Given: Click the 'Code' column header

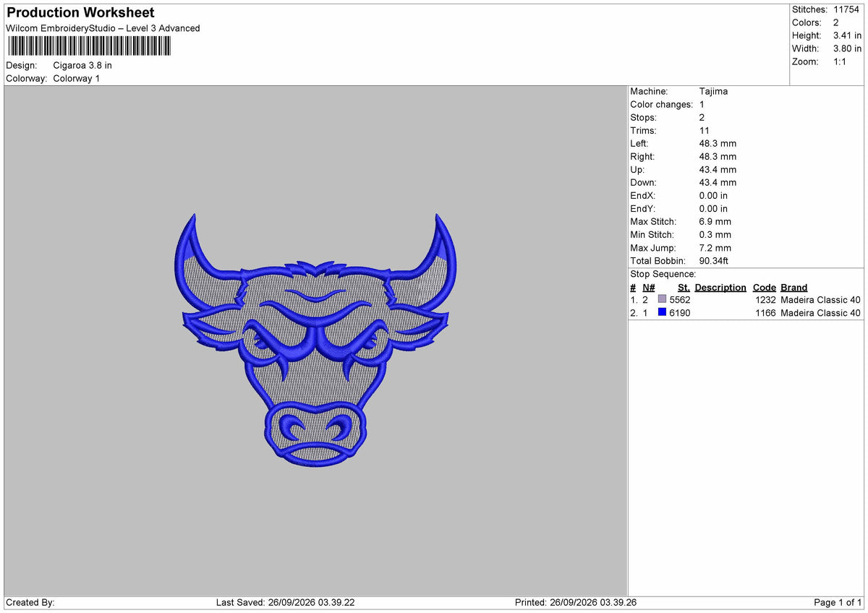Looking at the screenshot, I should [764, 287].
